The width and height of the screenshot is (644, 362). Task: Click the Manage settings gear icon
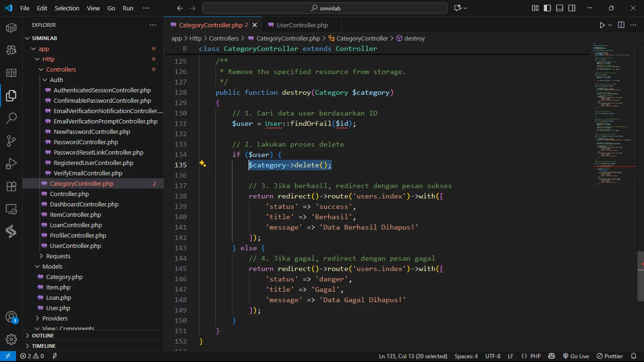click(11, 339)
